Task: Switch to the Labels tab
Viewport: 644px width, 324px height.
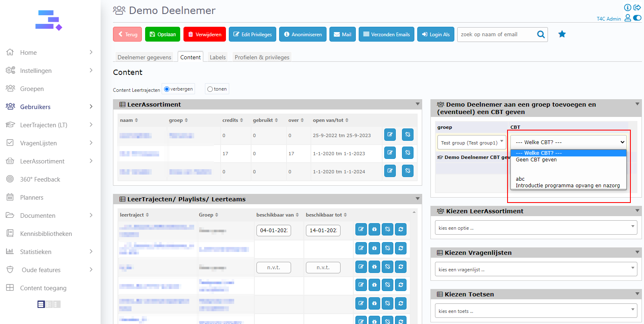Action: click(218, 57)
